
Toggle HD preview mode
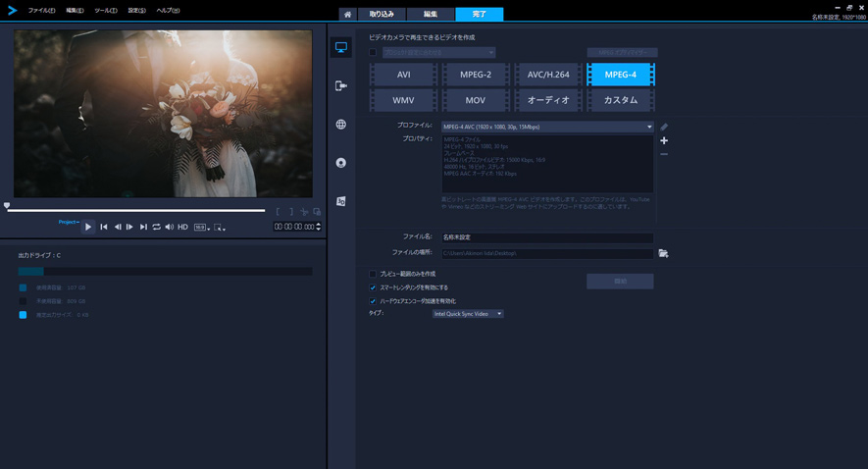coord(182,227)
